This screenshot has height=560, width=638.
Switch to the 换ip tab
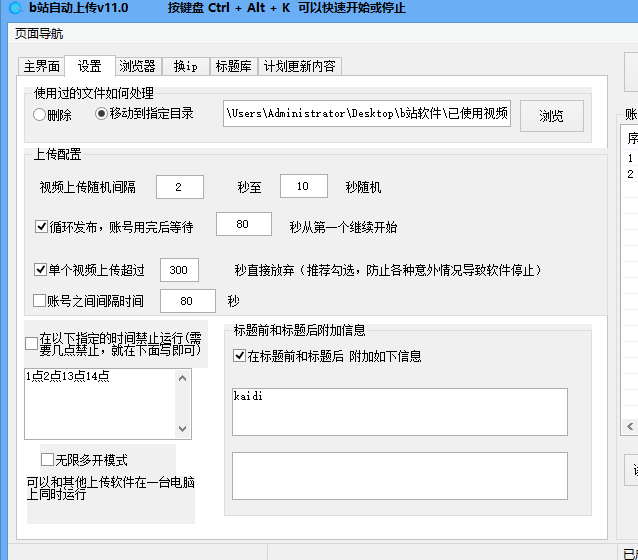click(x=186, y=66)
